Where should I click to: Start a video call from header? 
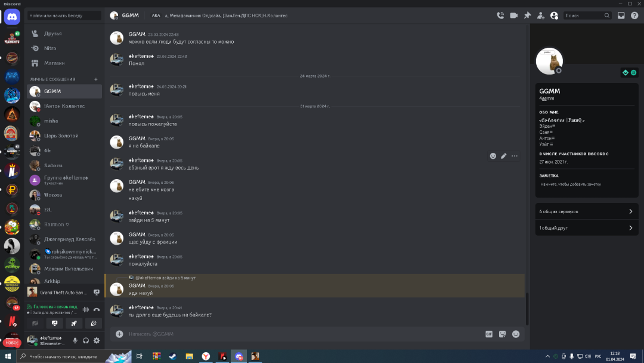[x=513, y=16]
